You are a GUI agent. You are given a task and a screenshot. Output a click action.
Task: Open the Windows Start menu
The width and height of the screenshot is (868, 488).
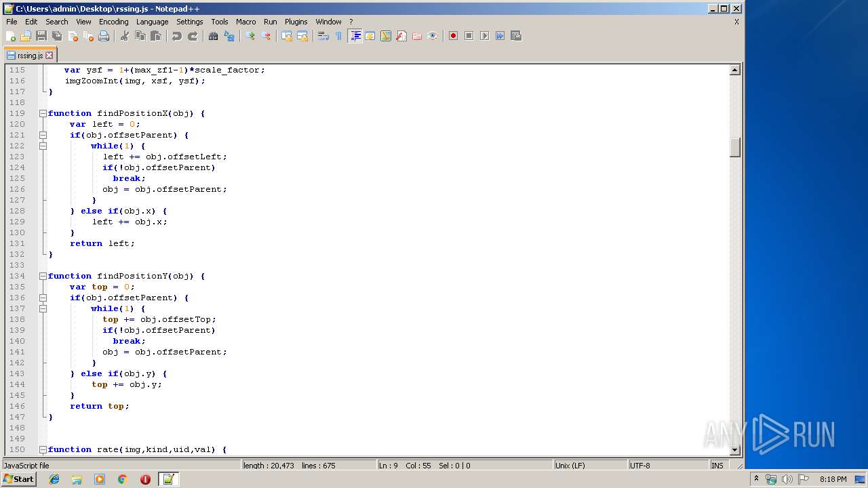coord(18,479)
